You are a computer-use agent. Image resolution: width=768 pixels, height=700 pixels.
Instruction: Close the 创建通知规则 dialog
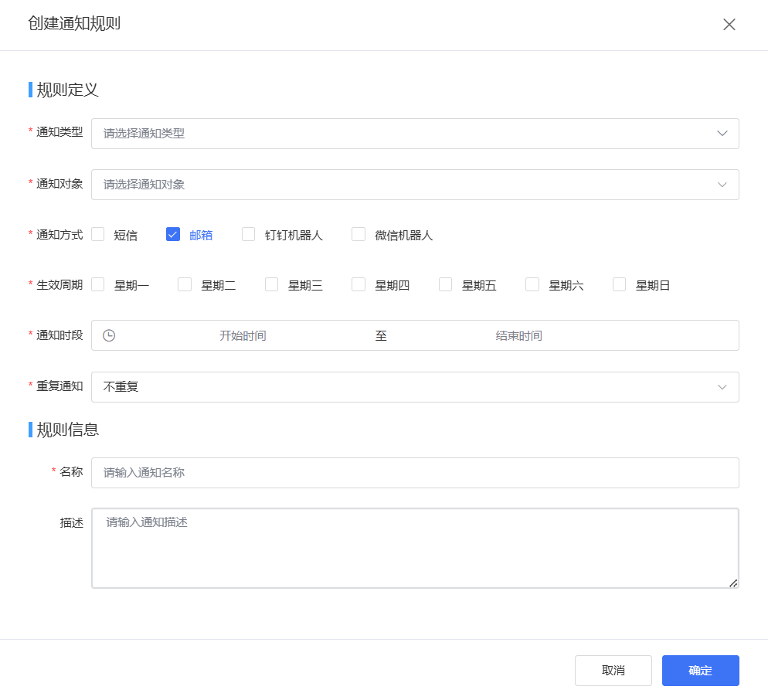[729, 25]
